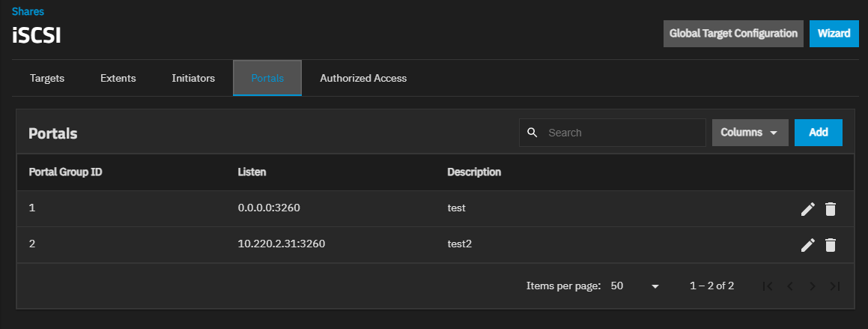This screenshot has width=868, height=329.
Task: Select the Initiators tab
Action: point(193,79)
